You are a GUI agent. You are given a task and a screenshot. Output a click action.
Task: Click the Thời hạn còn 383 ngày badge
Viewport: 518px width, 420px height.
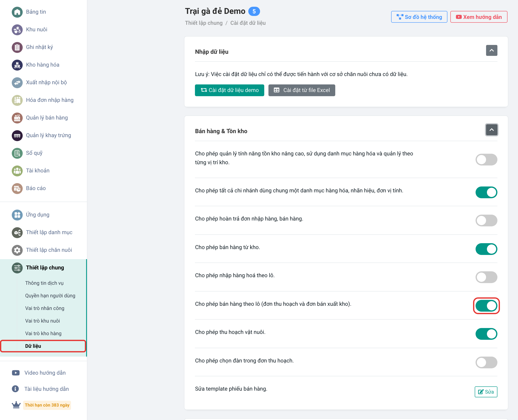tap(47, 405)
